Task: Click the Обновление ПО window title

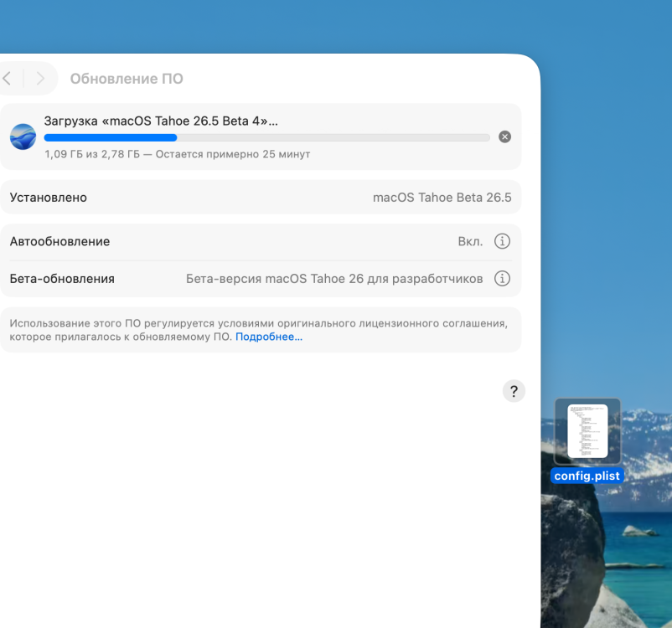Action: 127,79
